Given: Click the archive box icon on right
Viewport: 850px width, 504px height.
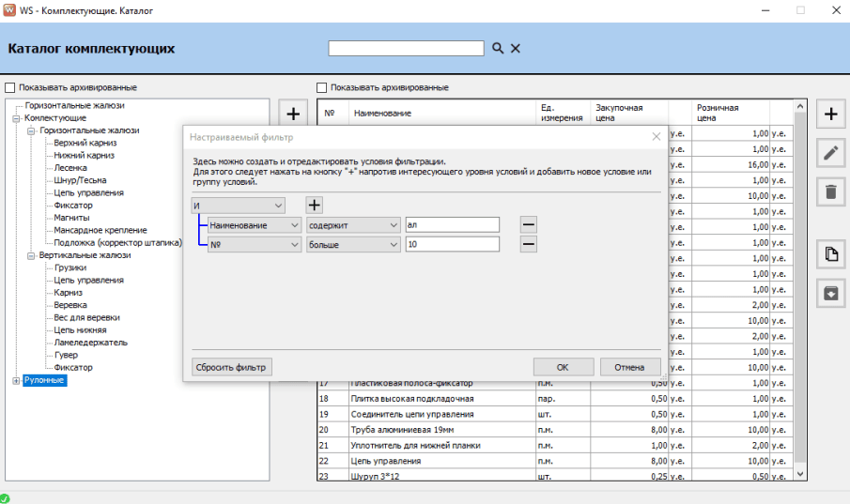Looking at the screenshot, I should coord(830,292).
